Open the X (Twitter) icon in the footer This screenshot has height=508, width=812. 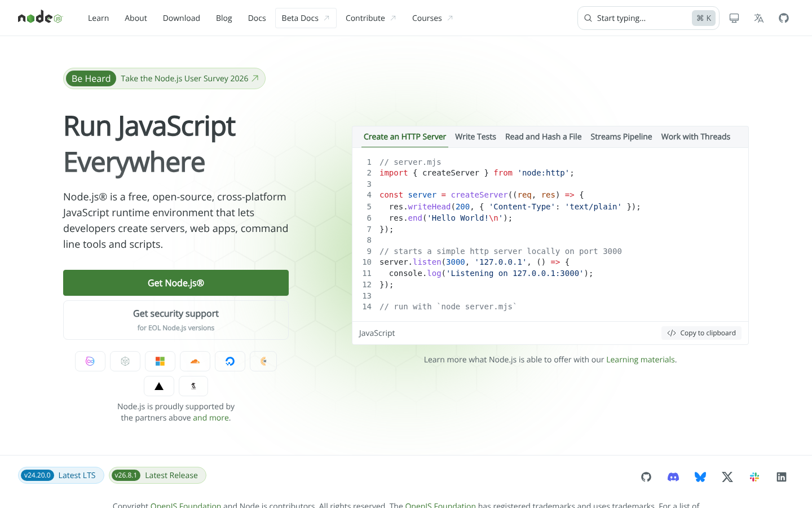(x=727, y=477)
